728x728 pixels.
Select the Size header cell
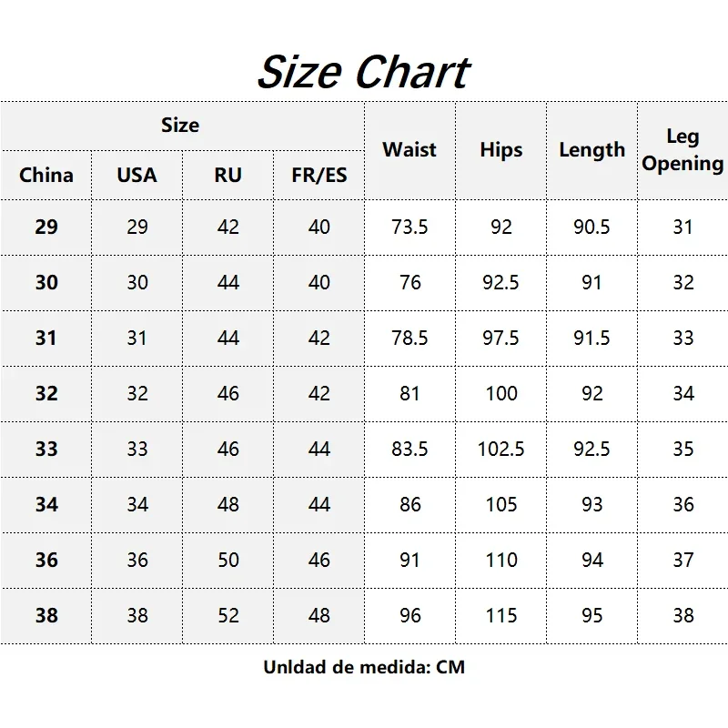click(x=180, y=126)
